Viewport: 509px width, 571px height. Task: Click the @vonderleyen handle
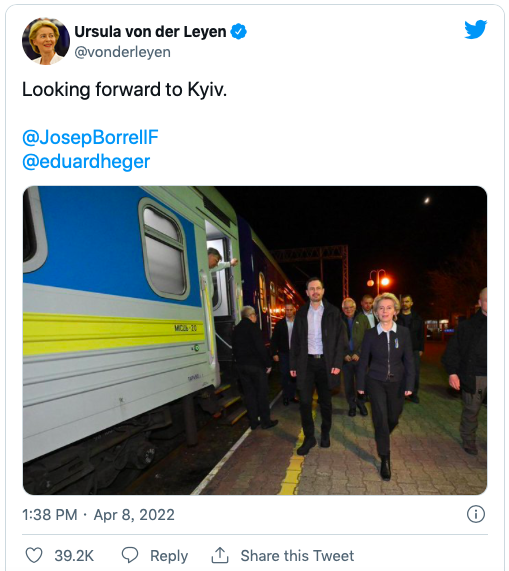(x=122, y=52)
